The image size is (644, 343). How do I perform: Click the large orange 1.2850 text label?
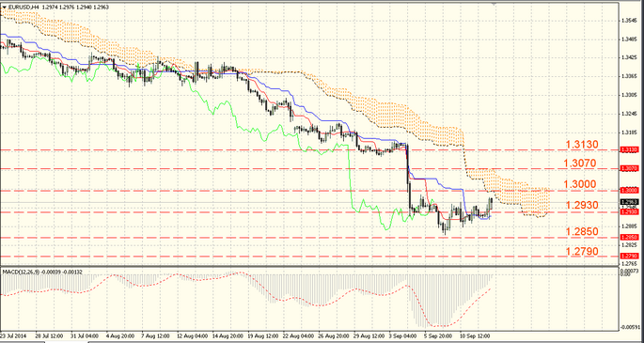582,232
